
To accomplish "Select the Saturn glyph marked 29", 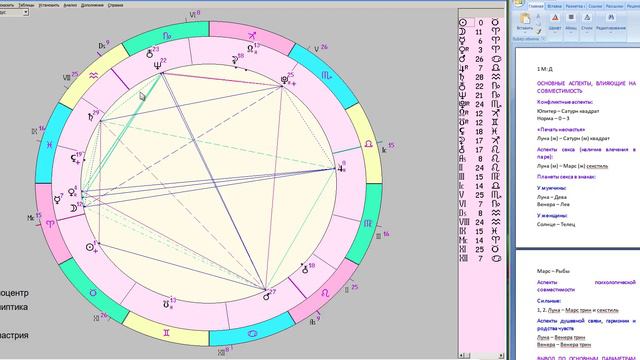I will coord(91,118).
